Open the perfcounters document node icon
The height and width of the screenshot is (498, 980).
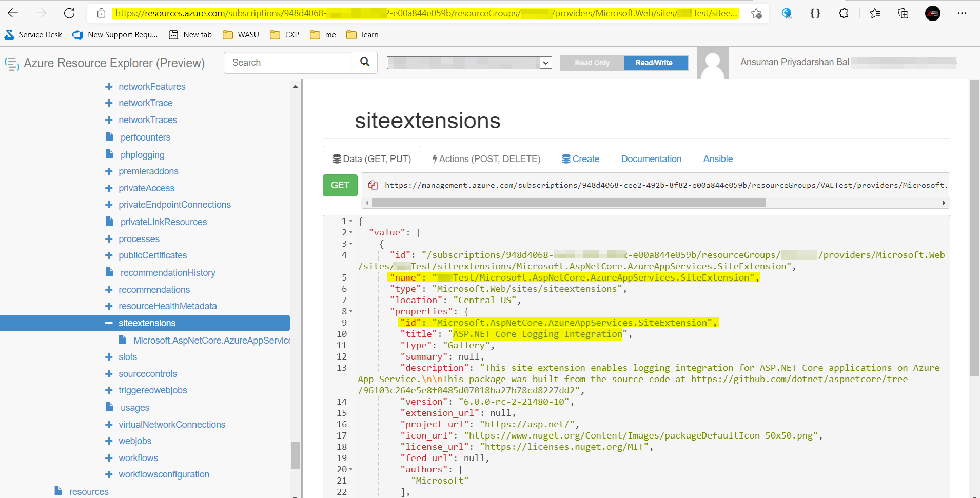[x=109, y=137]
